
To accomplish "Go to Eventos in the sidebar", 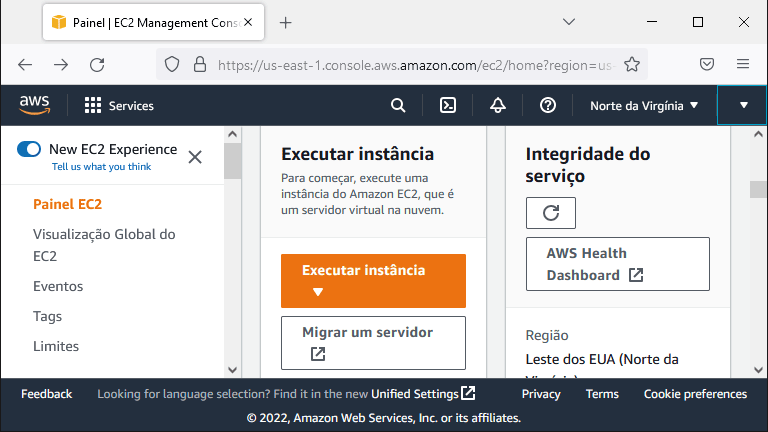I will pos(58,286).
